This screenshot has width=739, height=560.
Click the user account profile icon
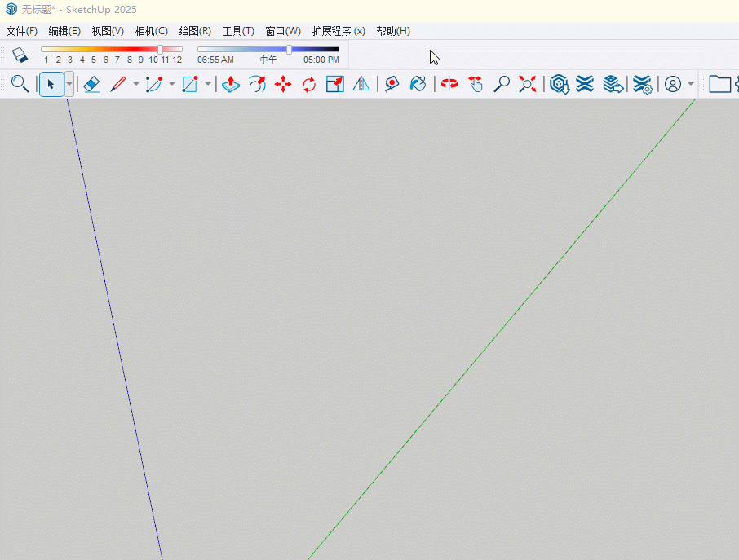[x=673, y=84]
